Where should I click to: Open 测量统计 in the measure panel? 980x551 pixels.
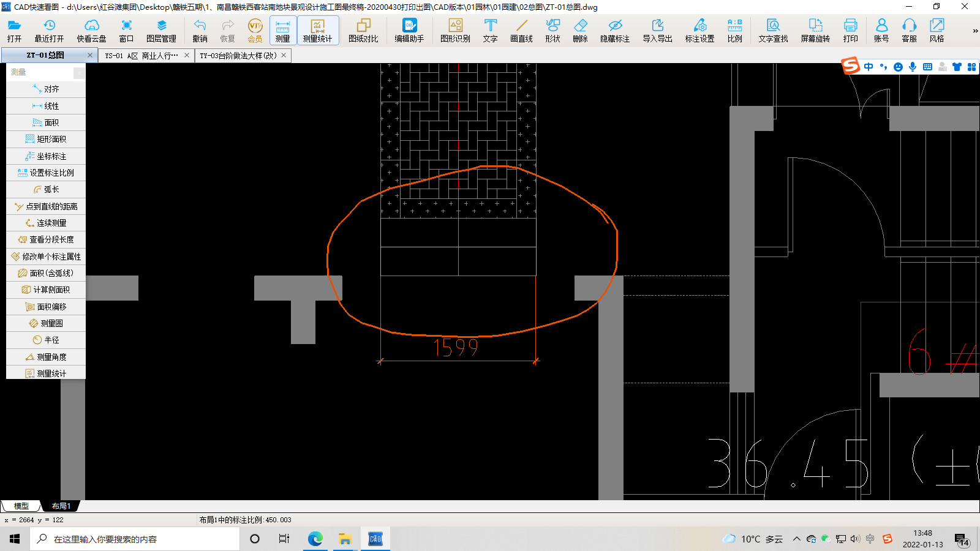46,373
